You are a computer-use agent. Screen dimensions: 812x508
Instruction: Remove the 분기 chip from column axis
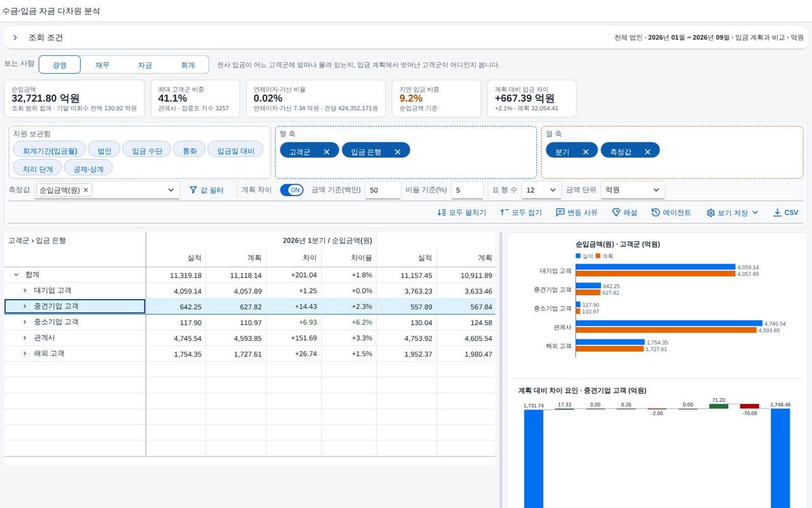tap(586, 152)
